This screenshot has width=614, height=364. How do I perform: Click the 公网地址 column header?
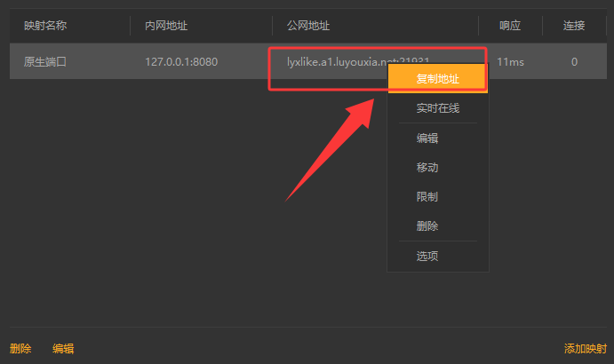tap(308, 26)
